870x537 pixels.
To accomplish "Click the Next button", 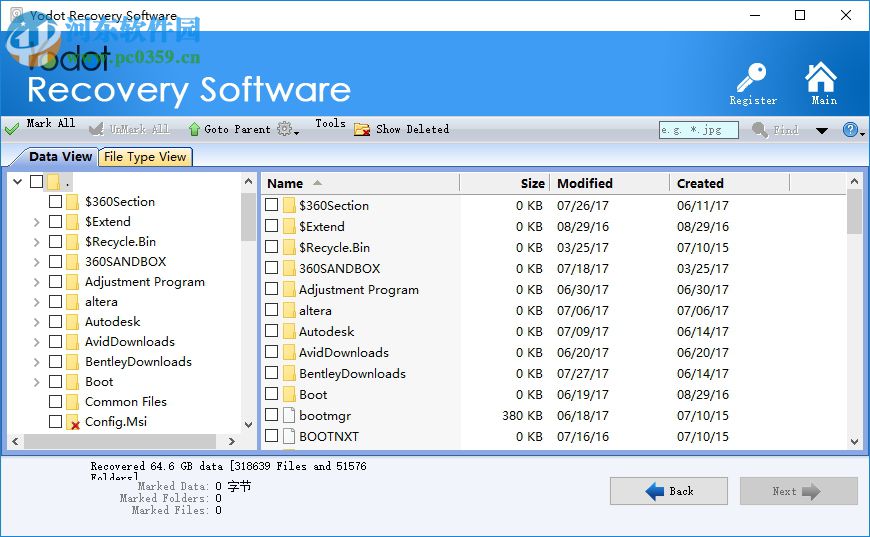I will (798, 491).
